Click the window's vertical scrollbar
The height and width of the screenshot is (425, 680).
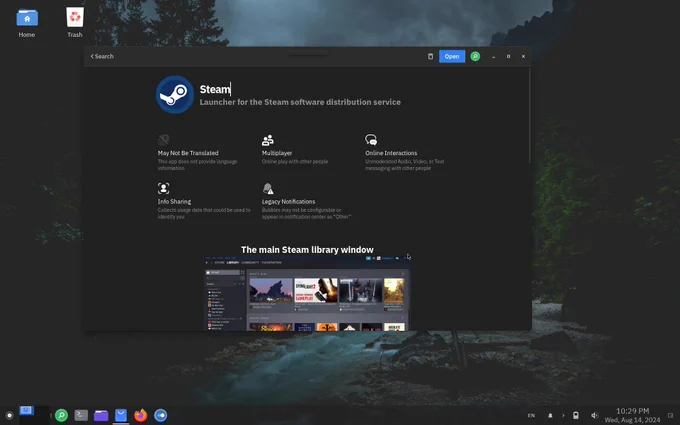(530, 115)
